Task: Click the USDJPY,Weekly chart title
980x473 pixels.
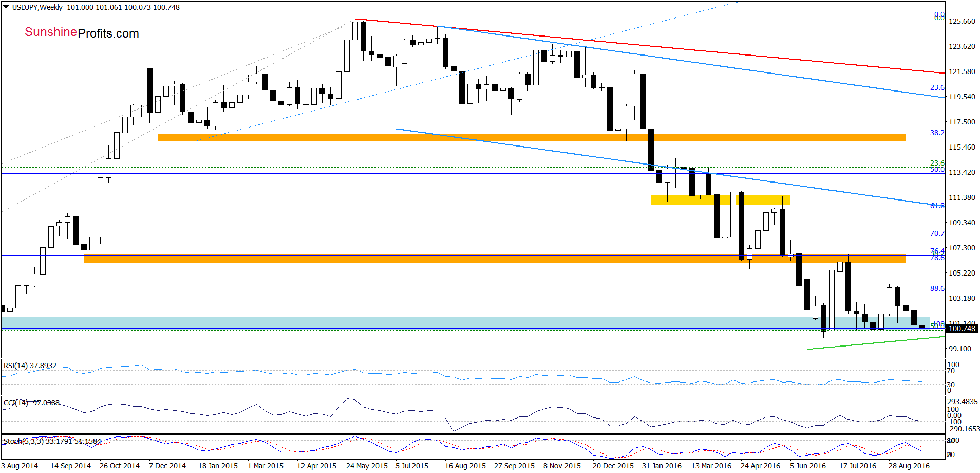Action: (x=37, y=7)
